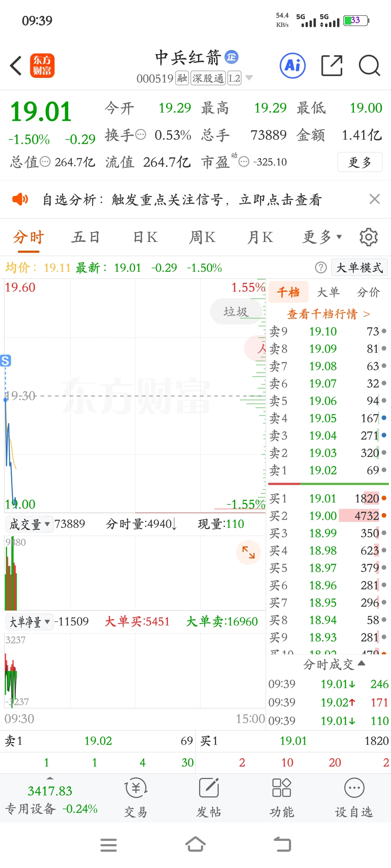Open 查看千档行情 link
This screenshot has height=868, width=391.
328,314
